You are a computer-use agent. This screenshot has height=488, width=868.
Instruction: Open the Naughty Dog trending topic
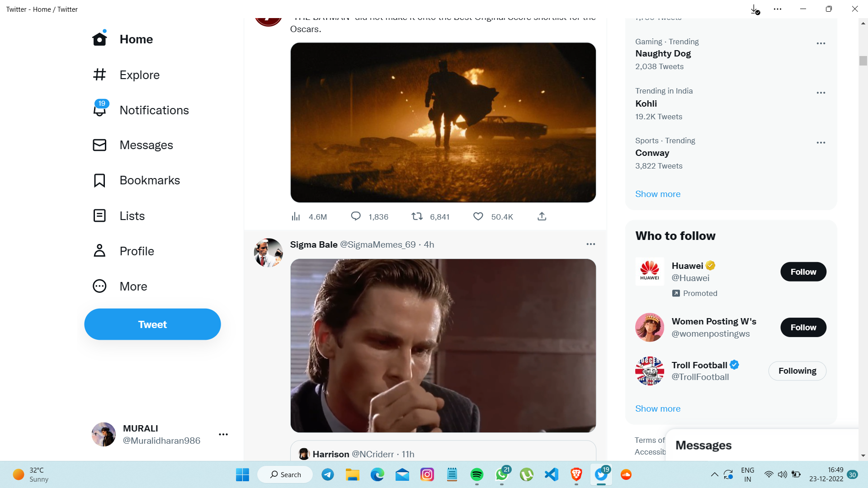(x=663, y=53)
